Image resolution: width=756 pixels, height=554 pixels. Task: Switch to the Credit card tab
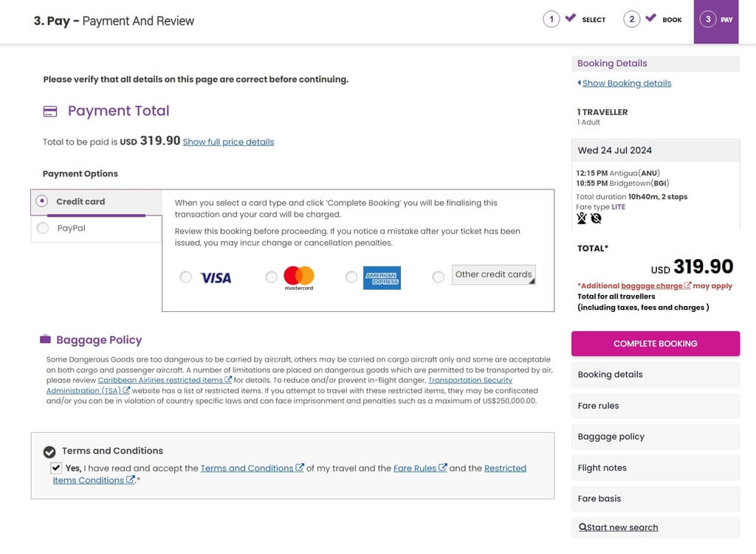point(97,202)
